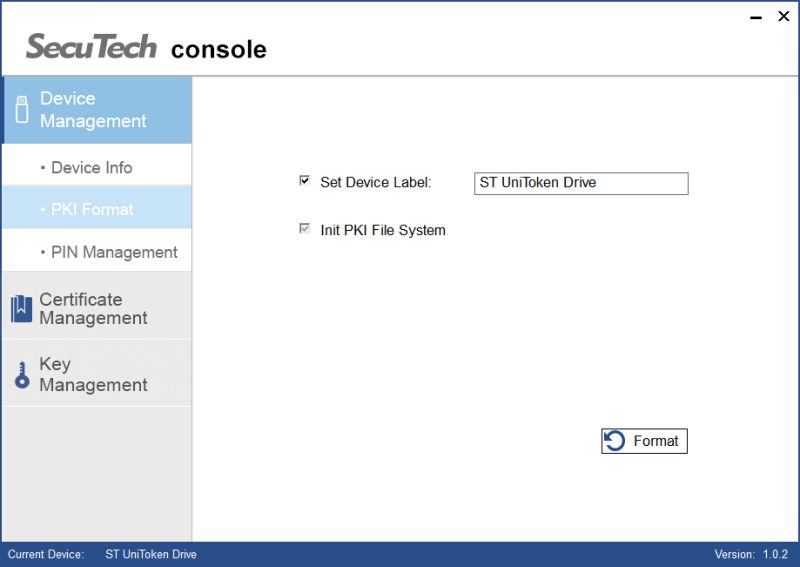This screenshot has width=800, height=567.
Task: Click the Init PKI File System label
Action: [383, 230]
